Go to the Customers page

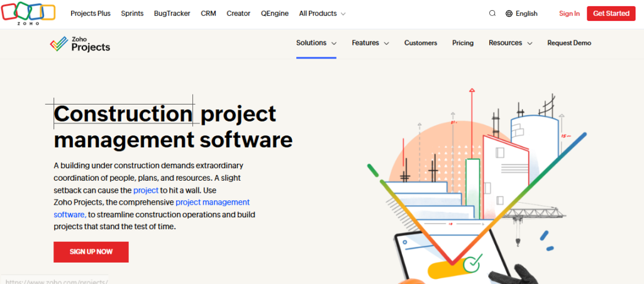coord(421,43)
